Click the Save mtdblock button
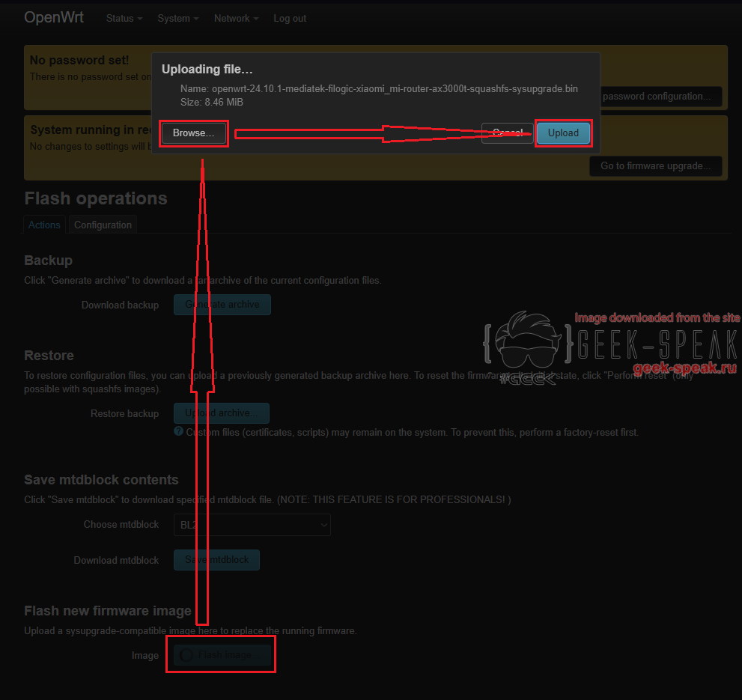 [x=216, y=560]
